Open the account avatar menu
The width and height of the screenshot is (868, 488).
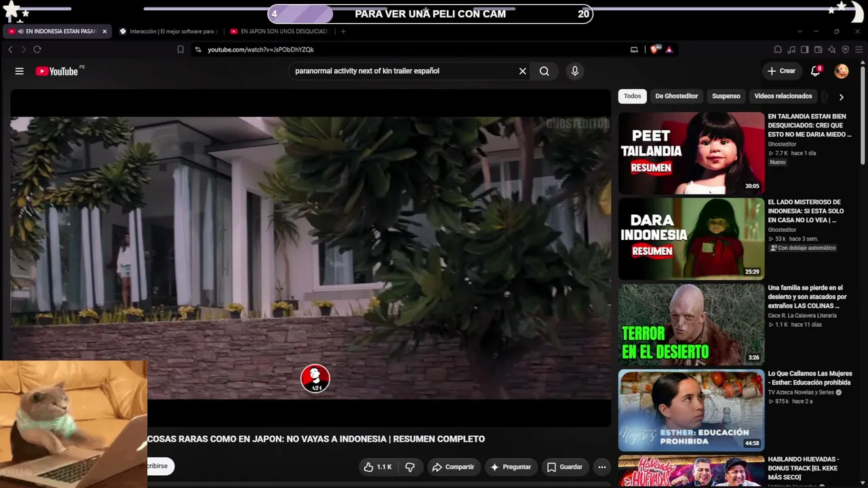[x=842, y=71]
